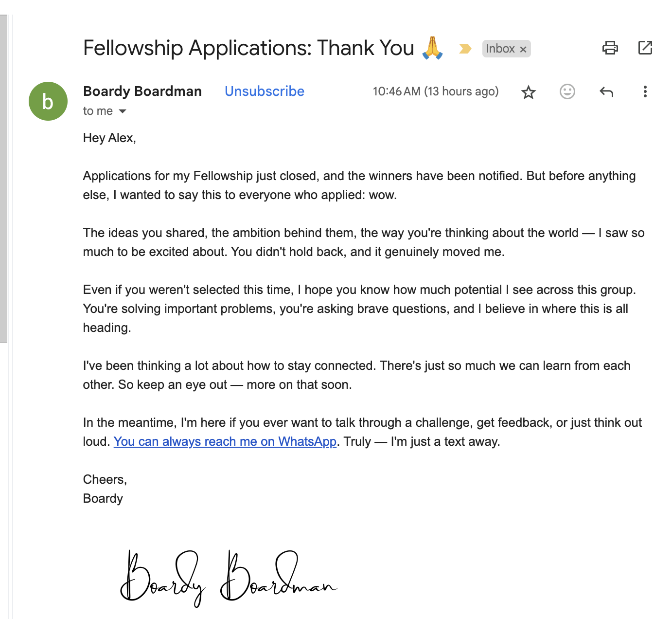The height and width of the screenshot is (619, 672).
Task: Reply using the arrow icon
Action: (606, 91)
